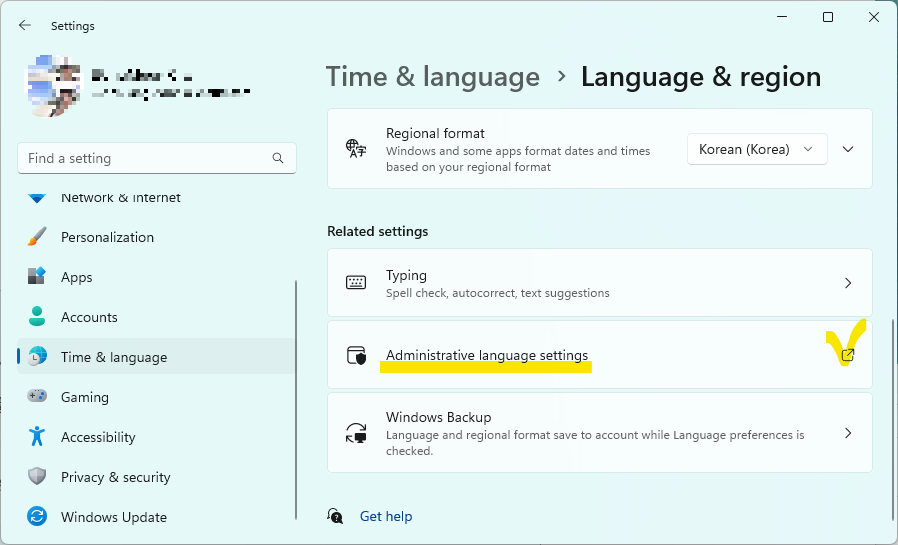Image resolution: width=898 pixels, height=545 pixels.
Task: Click the Windows Update refresh icon
Action: tap(37, 516)
